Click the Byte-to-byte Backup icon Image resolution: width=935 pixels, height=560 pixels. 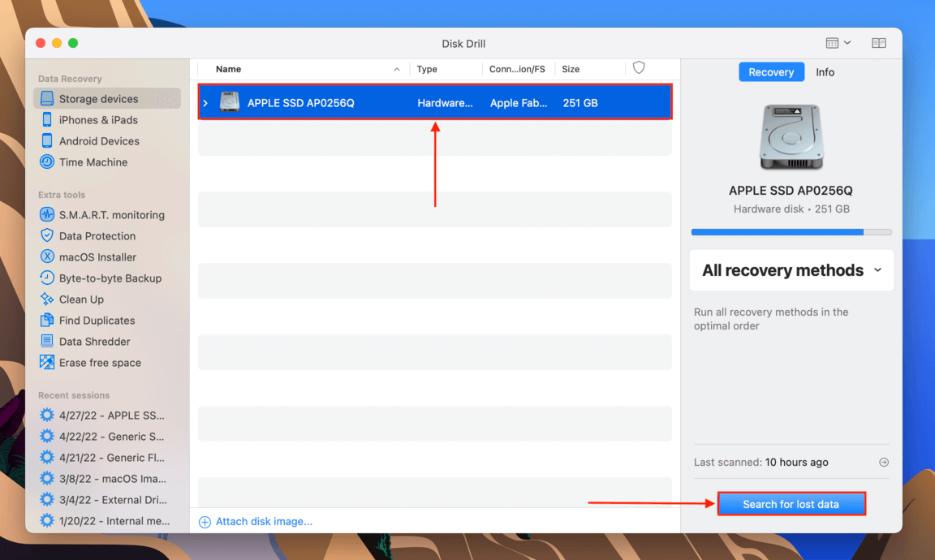[x=46, y=278]
